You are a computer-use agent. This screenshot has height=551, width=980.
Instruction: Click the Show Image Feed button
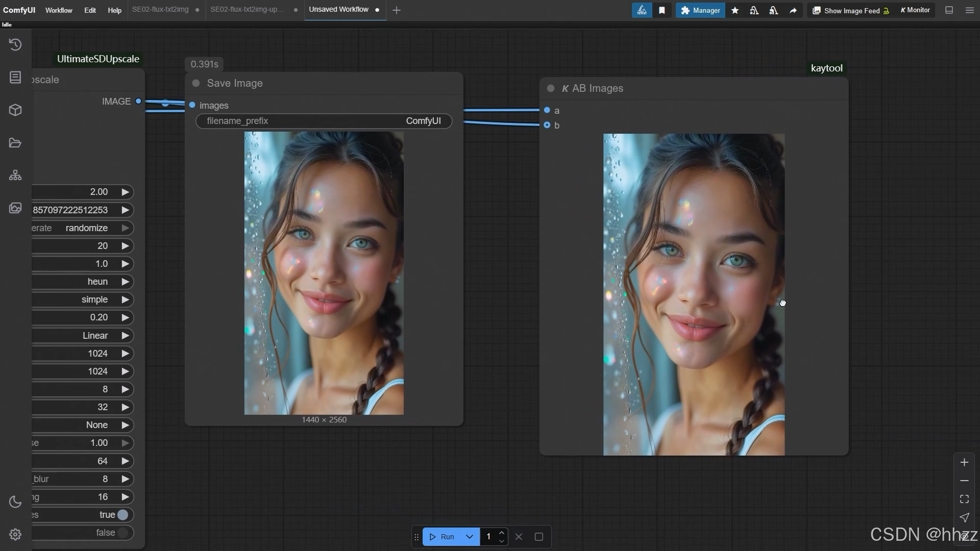tap(851, 10)
